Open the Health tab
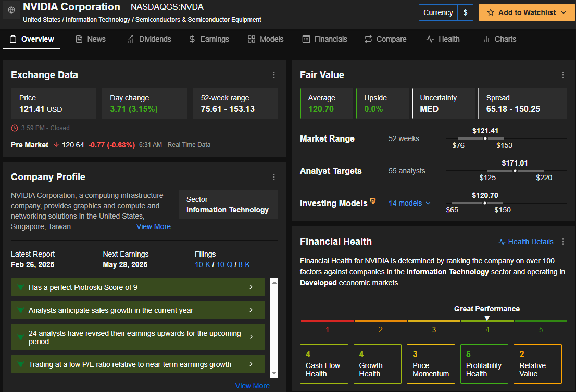576x392 pixels. (x=443, y=39)
